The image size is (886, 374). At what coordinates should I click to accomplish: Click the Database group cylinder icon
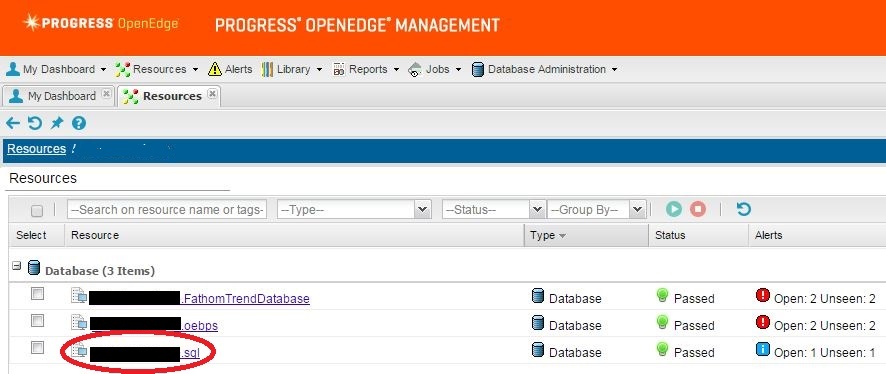point(34,268)
